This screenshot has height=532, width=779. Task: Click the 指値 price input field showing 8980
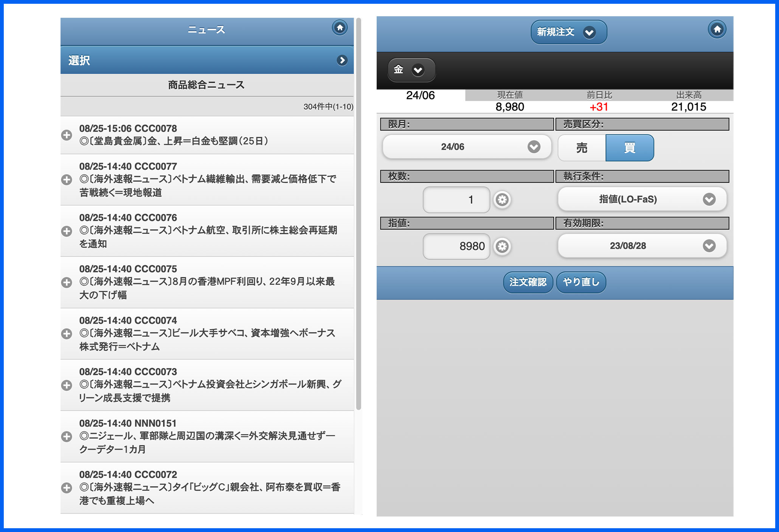point(456,246)
